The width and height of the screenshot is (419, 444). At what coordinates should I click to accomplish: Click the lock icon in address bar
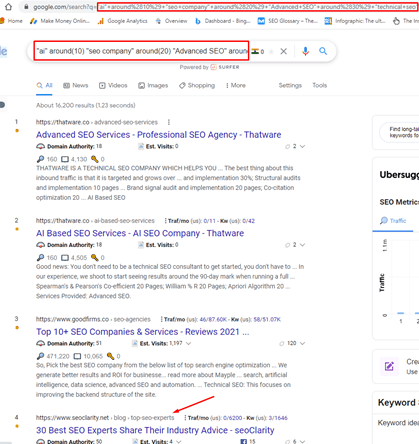pos(26,7)
